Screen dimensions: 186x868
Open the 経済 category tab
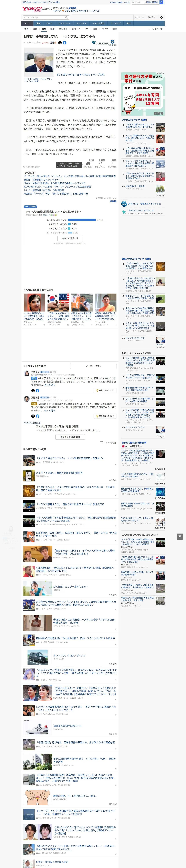pos(52,29)
